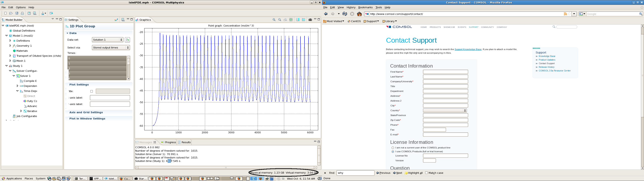
Task: Open the Country dropdown in the contact form
Action: point(445,110)
